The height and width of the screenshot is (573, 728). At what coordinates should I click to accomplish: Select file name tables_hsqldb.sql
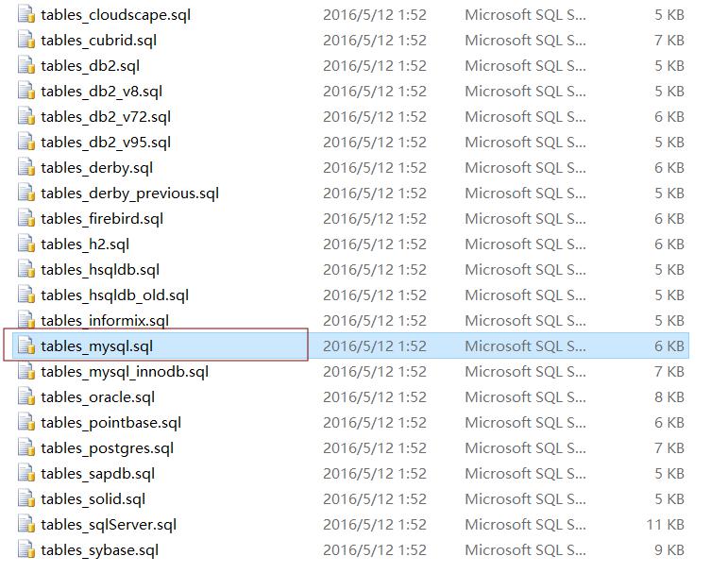coord(100,271)
